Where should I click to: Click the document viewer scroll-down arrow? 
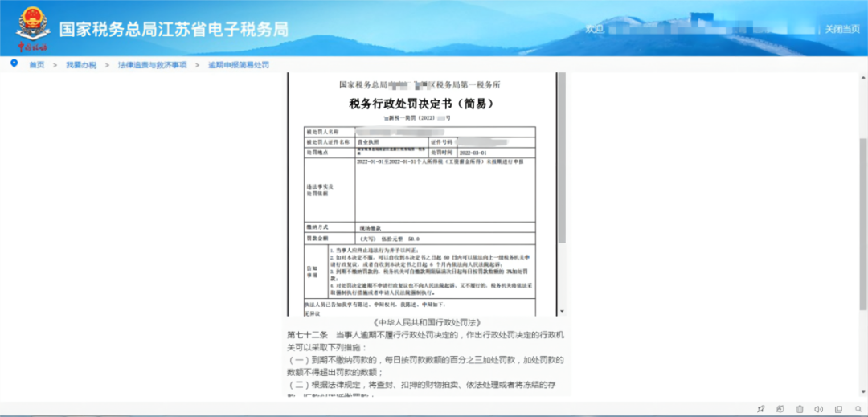561,312
